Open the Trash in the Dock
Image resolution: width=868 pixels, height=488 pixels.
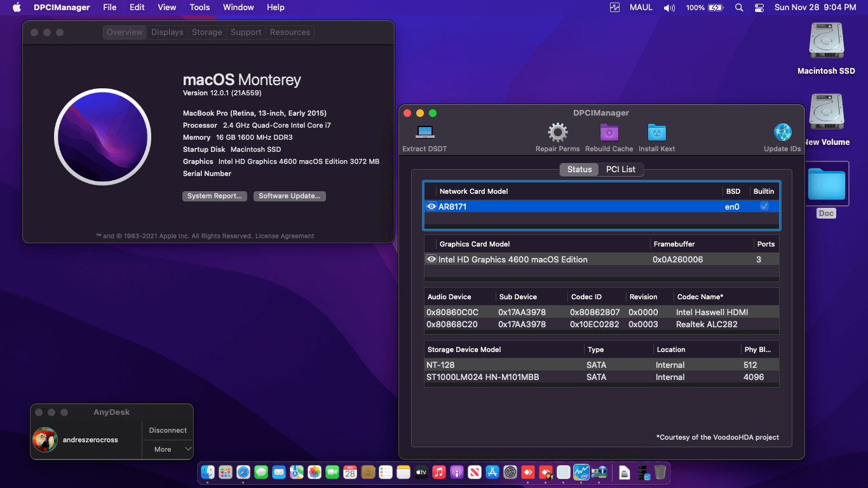(660, 472)
